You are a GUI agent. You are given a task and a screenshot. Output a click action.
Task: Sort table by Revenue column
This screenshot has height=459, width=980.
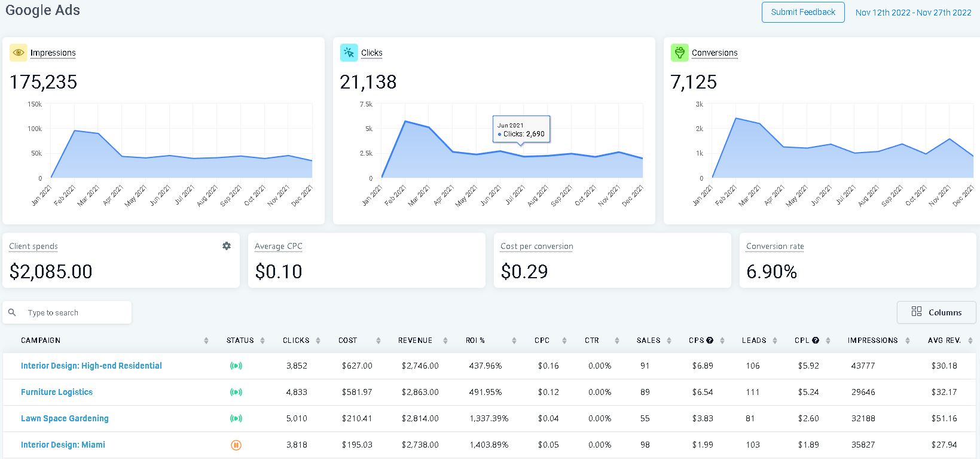(445, 341)
